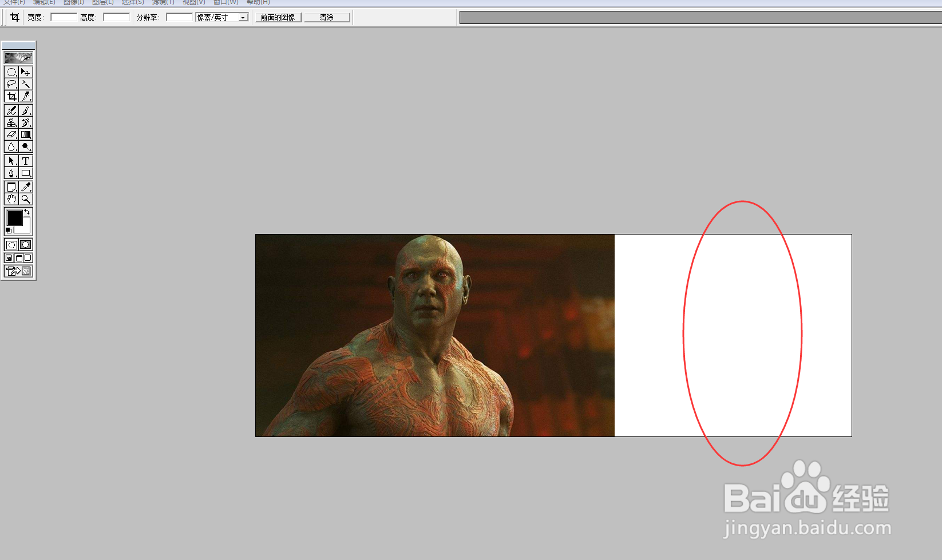Reset to default black and white colors
Image resolution: width=942 pixels, height=560 pixels.
[9, 230]
